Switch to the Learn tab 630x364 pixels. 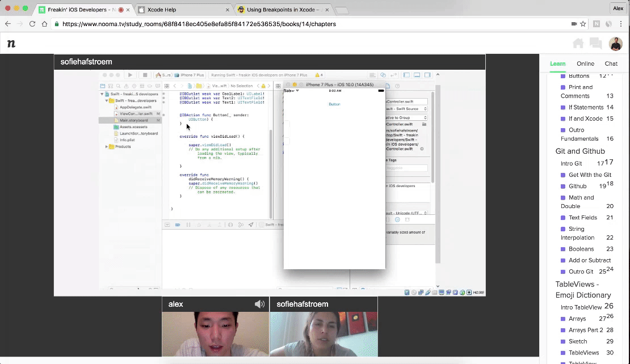point(557,64)
